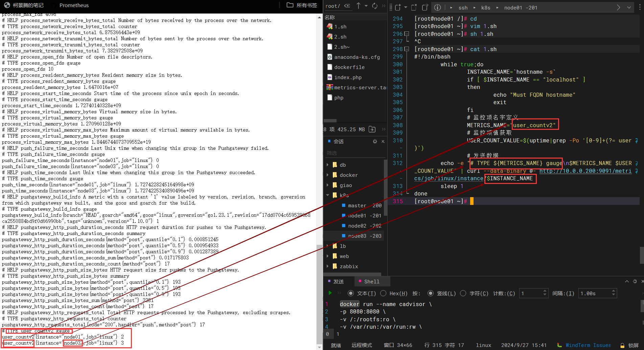Select the 文本(T) radio button
644x350 pixels.
tap(351, 293)
